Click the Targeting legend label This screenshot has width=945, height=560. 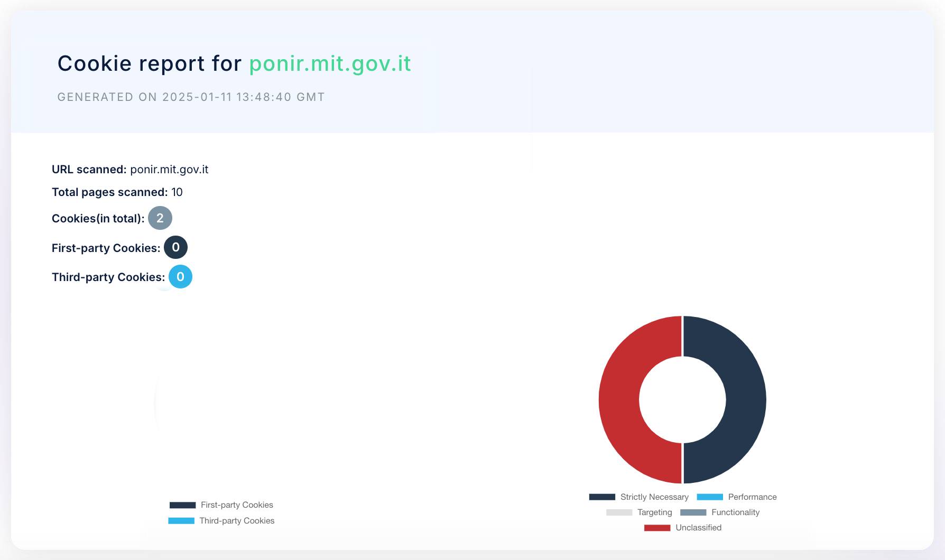click(x=654, y=512)
